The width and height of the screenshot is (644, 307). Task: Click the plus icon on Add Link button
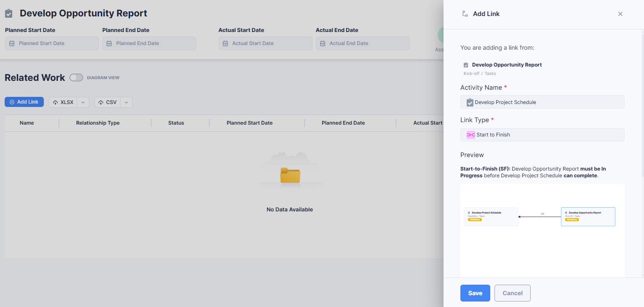pyautogui.click(x=12, y=102)
